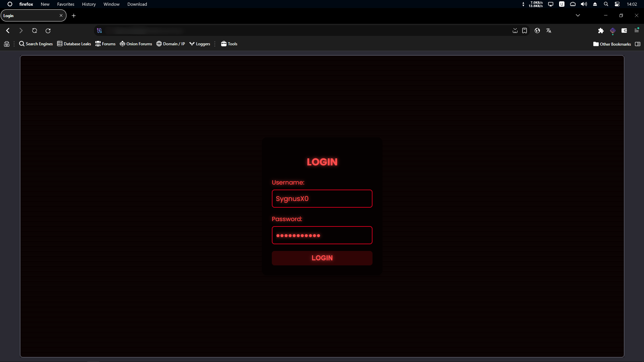Open the Extensions puzzle-piece icon

601,31
